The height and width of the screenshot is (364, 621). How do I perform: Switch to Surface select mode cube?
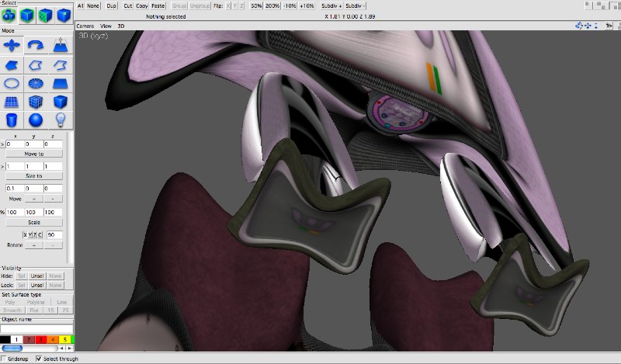[45, 15]
